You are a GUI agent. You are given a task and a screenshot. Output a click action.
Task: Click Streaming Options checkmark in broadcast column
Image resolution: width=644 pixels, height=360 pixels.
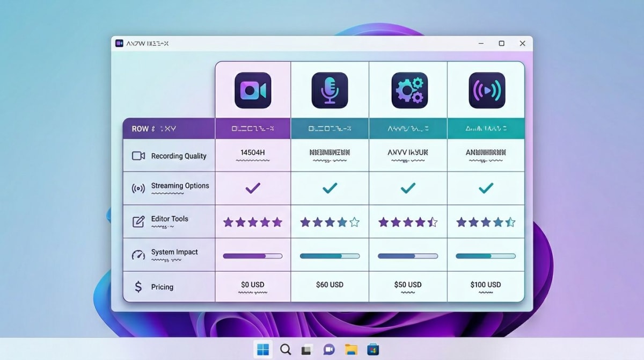[x=486, y=188]
